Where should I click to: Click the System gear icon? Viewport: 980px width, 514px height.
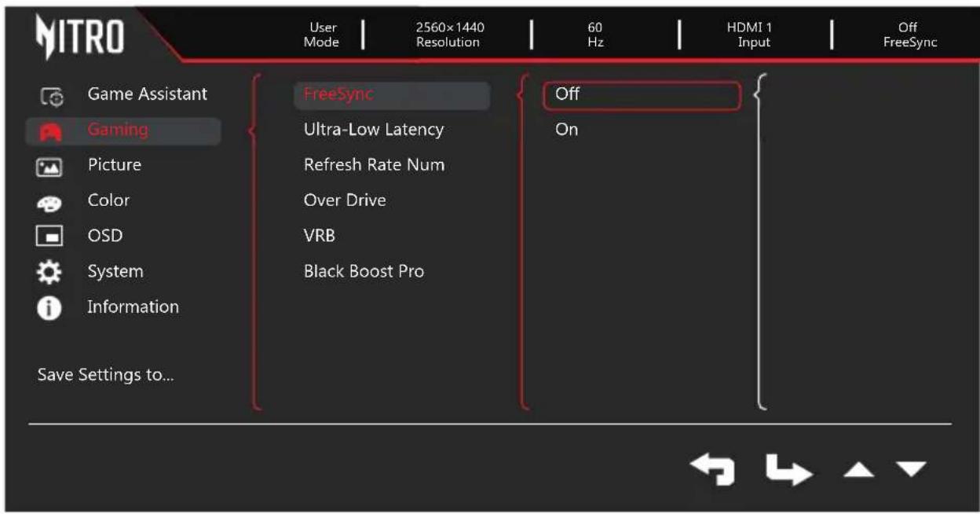(x=49, y=273)
